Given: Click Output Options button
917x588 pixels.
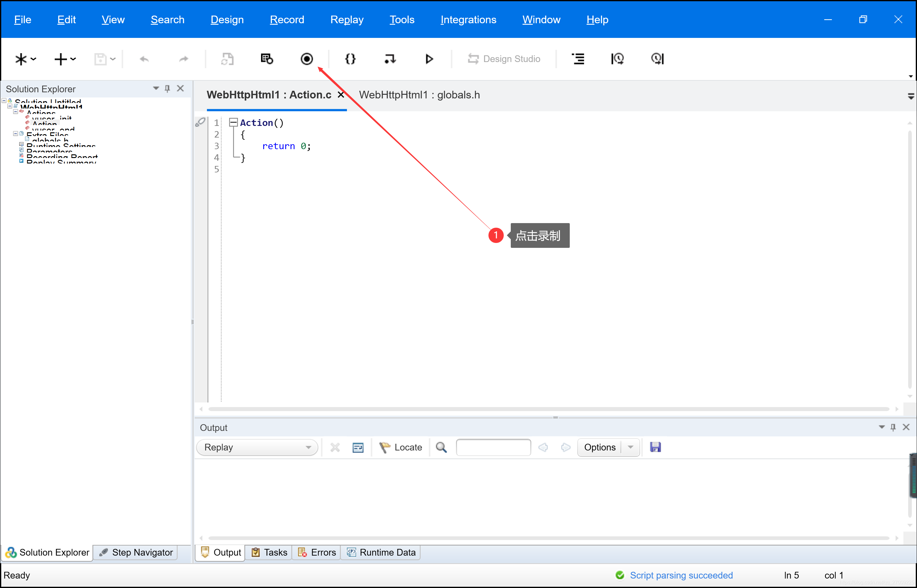Looking at the screenshot, I should [x=599, y=447].
